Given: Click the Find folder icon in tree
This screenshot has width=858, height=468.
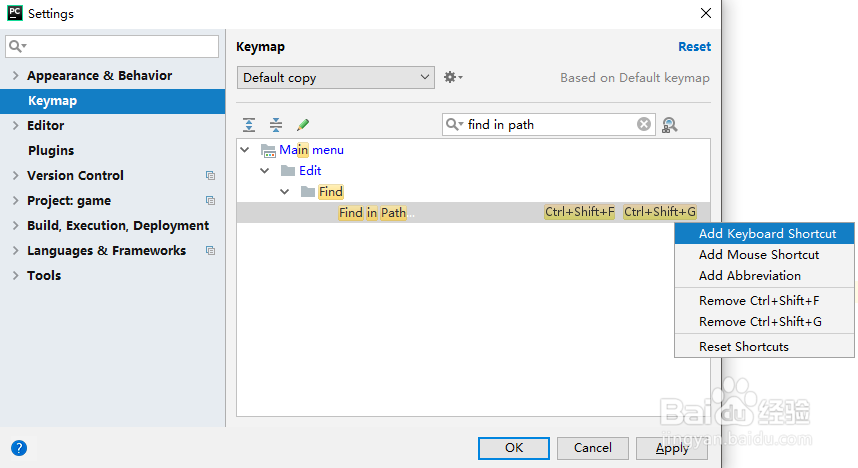Looking at the screenshot, I should pyautogui.click(x=308, y=192).
